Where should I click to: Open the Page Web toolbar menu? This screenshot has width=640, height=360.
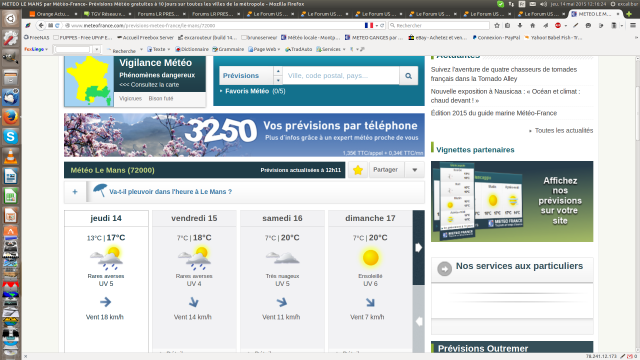(x=264, y=49)
